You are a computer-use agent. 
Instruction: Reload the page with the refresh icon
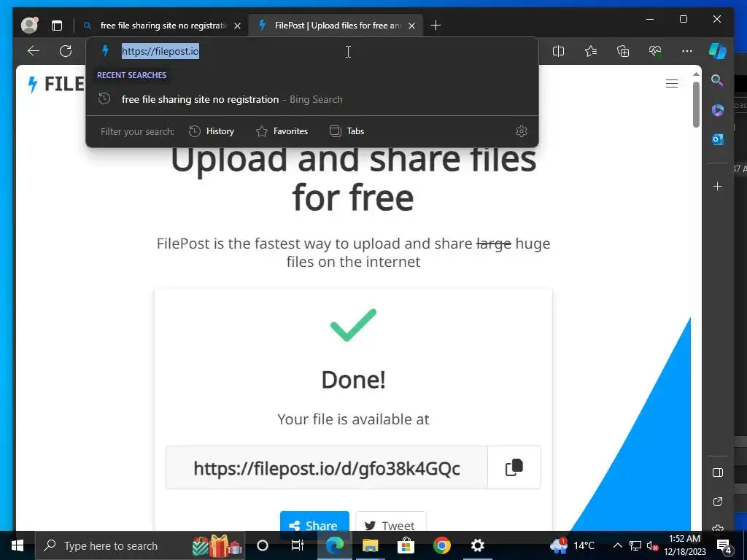point(66,51)
